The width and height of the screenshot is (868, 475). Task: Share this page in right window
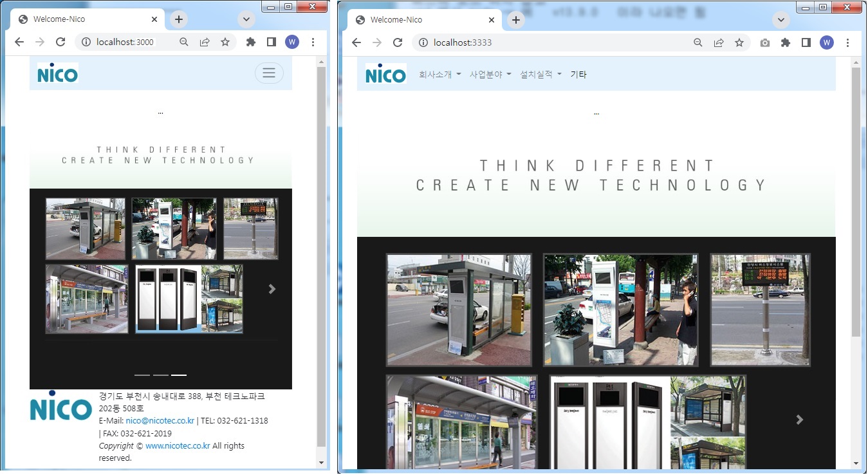point(719,42)
